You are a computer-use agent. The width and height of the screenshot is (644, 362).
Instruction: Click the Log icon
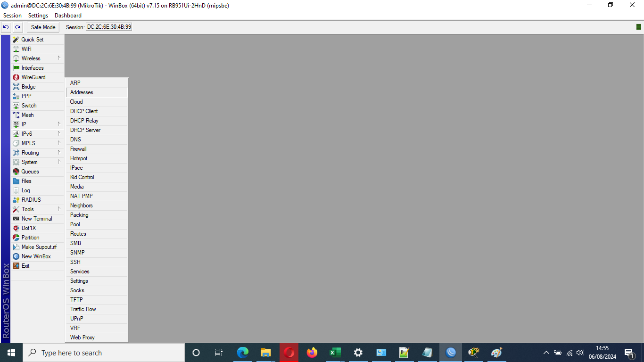[x=16, y=190]
